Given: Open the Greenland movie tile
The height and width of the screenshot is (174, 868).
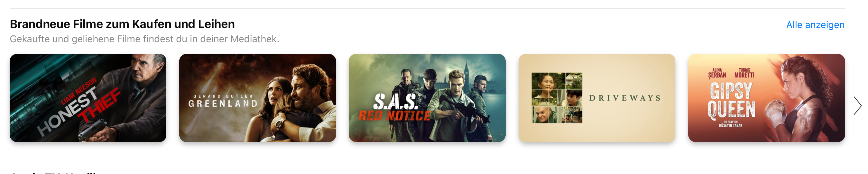Looking at the screenshot, I should (x=257, y=98).
